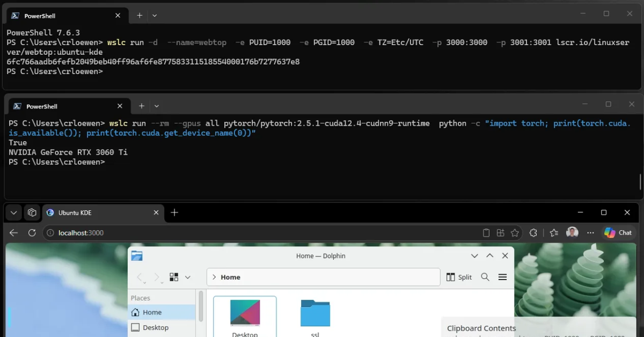Open Edge workspaces icon

(x=32, y=213)
